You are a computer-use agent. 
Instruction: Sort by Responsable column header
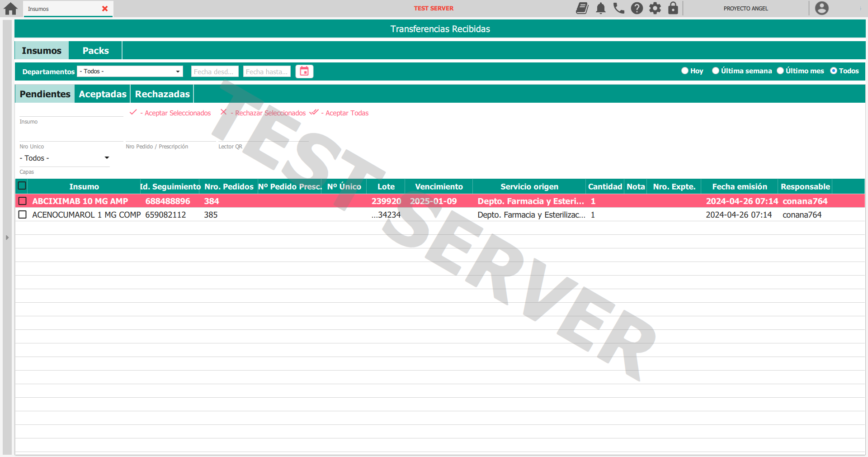(x=805, y=186)
